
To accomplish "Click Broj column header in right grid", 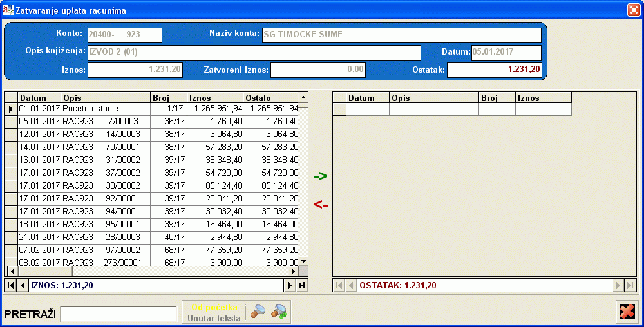I will pos(497,98).
